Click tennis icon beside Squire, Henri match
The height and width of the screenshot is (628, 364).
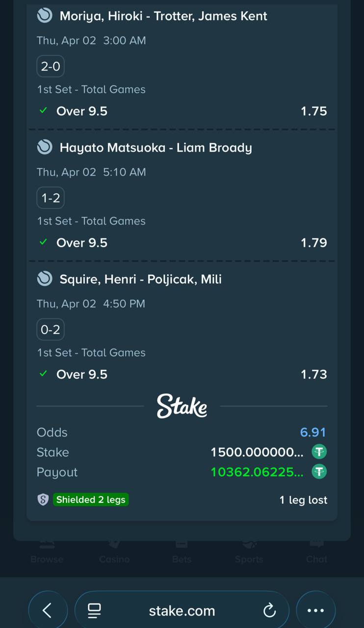point(45,279)
